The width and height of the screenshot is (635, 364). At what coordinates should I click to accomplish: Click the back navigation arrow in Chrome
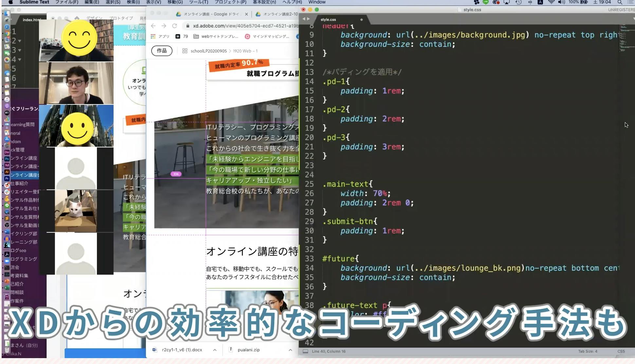point(153,26)
